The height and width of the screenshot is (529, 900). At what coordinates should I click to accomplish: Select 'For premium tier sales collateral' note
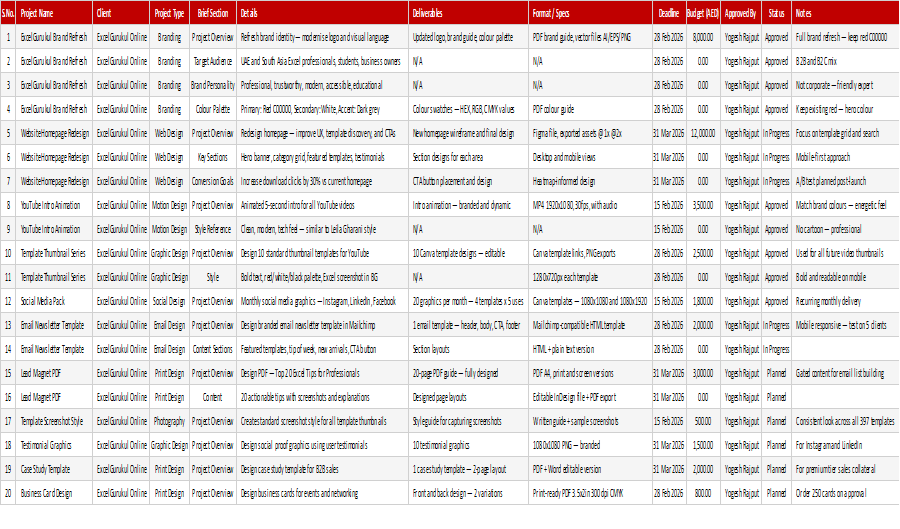tap(845, 469)
